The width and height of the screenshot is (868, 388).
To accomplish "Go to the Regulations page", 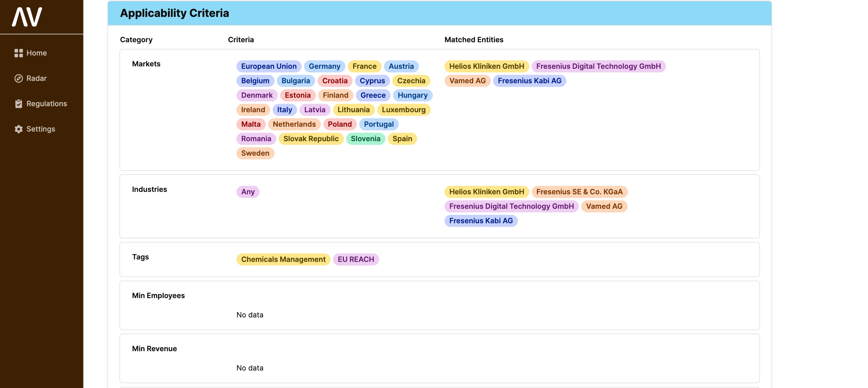I will click(x=46, y=103).
